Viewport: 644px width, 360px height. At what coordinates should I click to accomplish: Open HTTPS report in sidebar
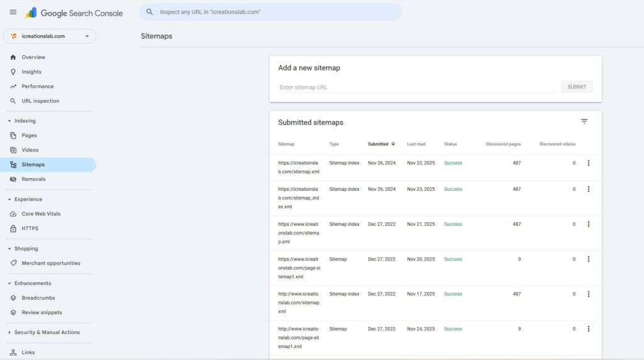click(30, 228)
